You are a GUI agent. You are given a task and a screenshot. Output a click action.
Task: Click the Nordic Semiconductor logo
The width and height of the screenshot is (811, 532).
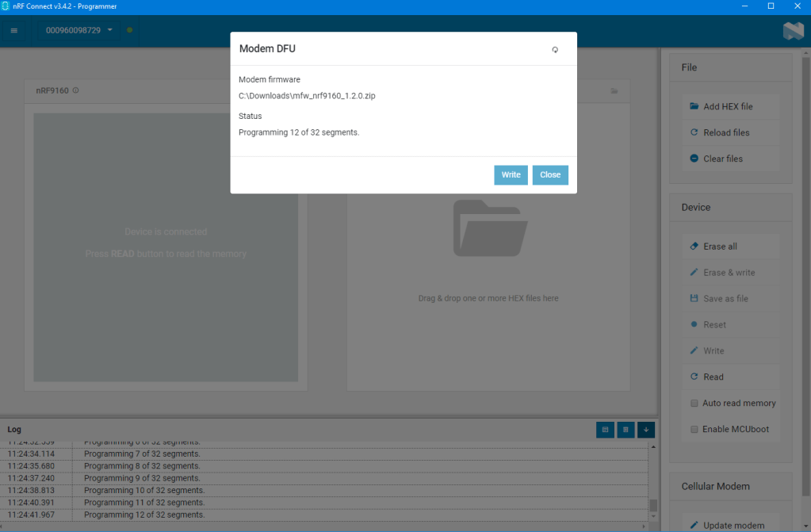pos(793,31)
